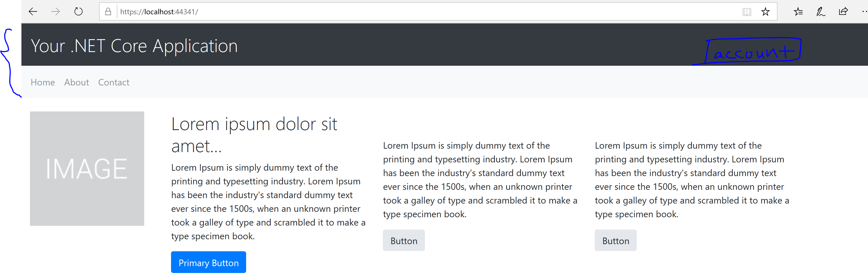This screenshot has height=279, width=868.
Task: Click the add notes pen icon
Action: (821, 12)
